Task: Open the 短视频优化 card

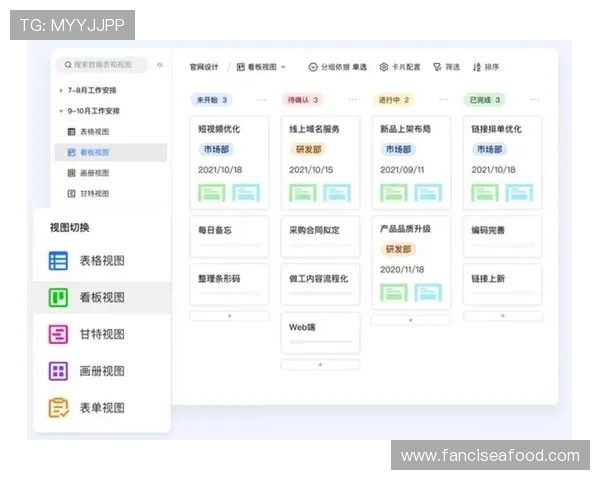Action: click(229, 163)
